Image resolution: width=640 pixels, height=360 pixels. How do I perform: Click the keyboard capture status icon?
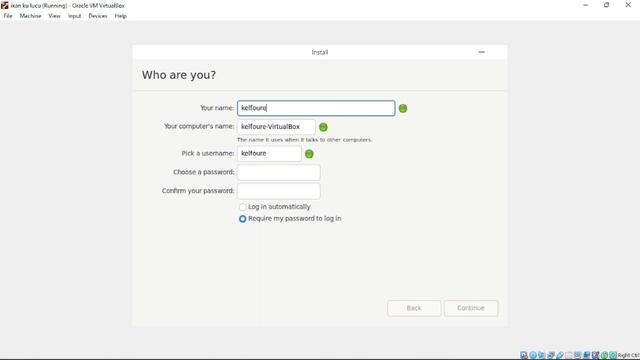pyautogui.click(x=613, y=355)
